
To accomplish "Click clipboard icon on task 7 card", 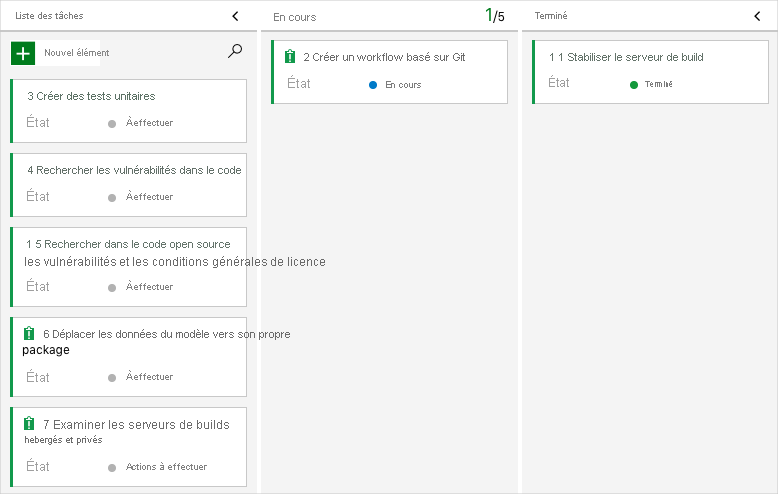I will (x=29, y=424).
